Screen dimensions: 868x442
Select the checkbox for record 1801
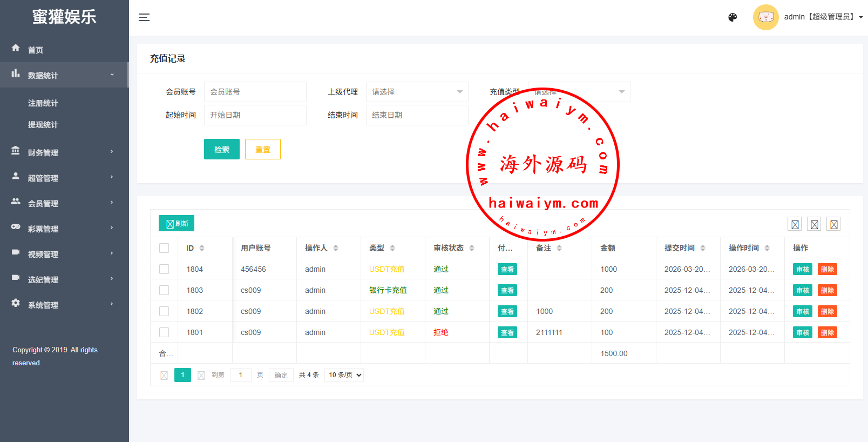164,332
